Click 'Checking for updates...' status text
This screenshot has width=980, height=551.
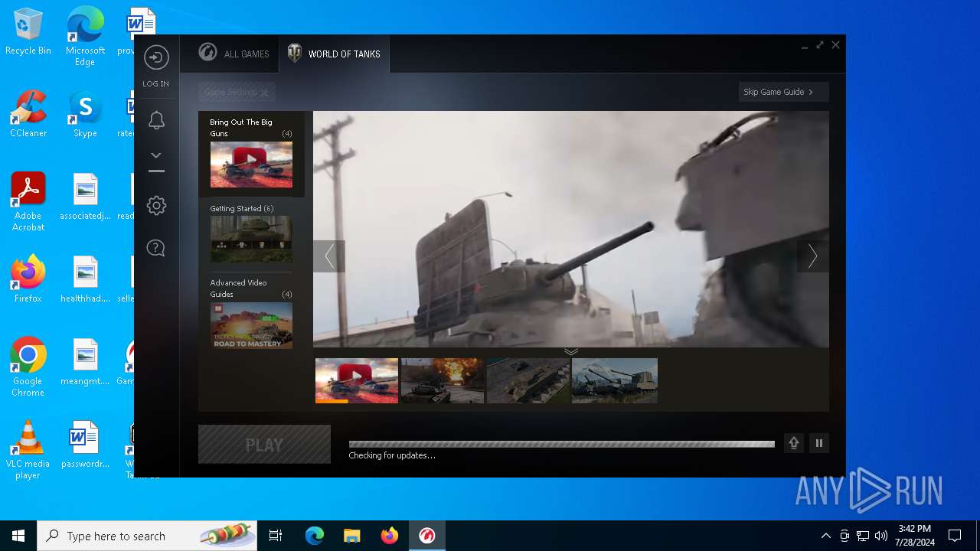392,455
